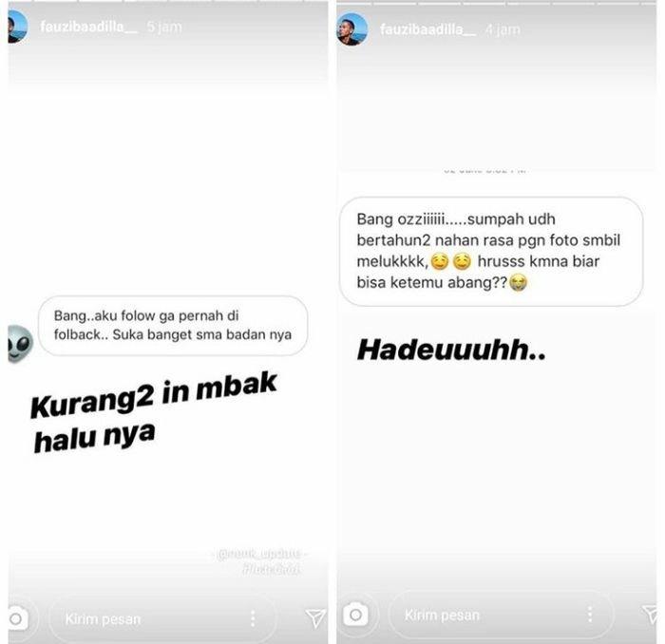The width and height of the screenshot is (665, 644).
Task: Open the fauzibaadilla__ username in the left story
Action: [88, 27]
